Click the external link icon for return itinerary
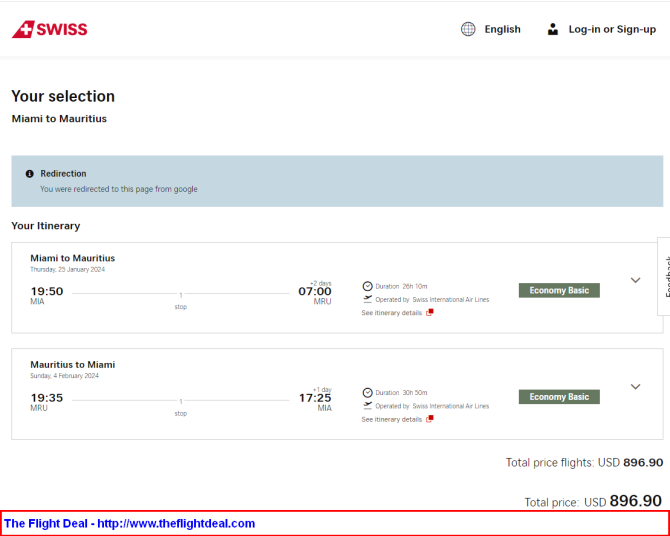This screenshot has height=536, width=670. [x=429, y=419]
